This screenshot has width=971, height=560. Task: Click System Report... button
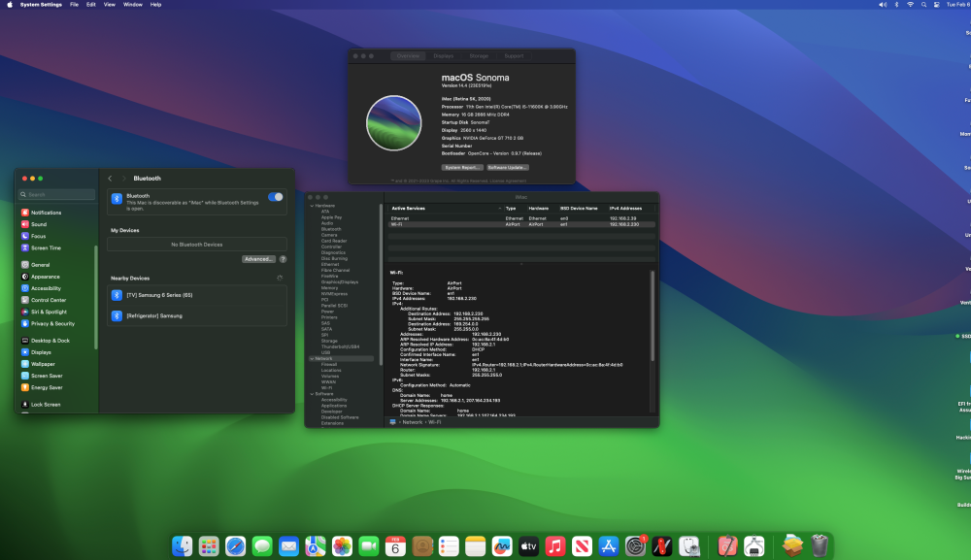click(x=462, y=167)
